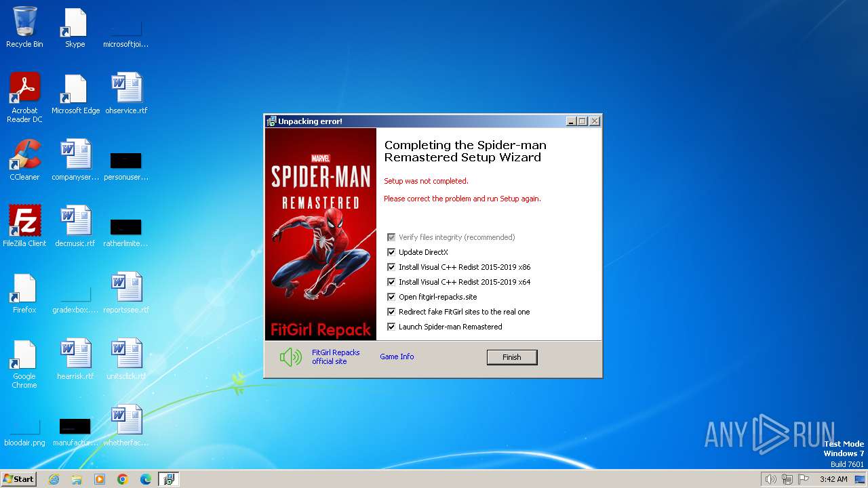868x488 pixels.
Task: Select the Microsoft Edge desktop shortcut
Action: pos(75,94)
